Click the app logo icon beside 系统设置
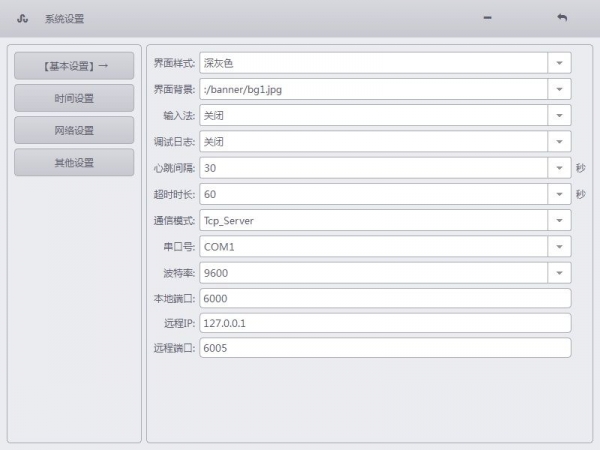600x450 pixels. [22, 18]
